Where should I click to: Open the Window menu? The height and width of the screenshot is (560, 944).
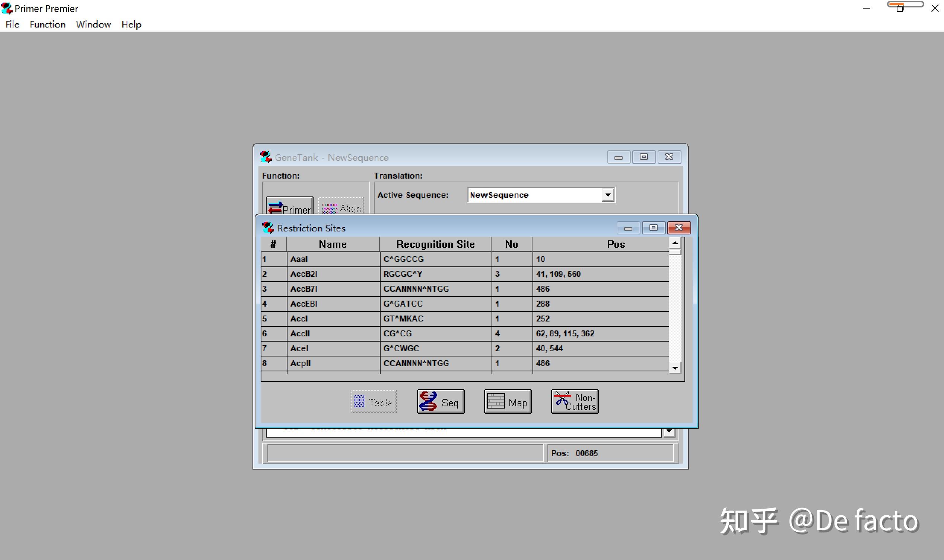pyautogui.click(x=93, y=24)
